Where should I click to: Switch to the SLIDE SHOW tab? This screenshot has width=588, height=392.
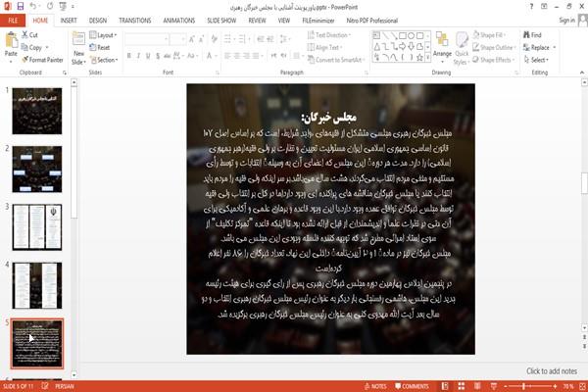coord(221,21)
